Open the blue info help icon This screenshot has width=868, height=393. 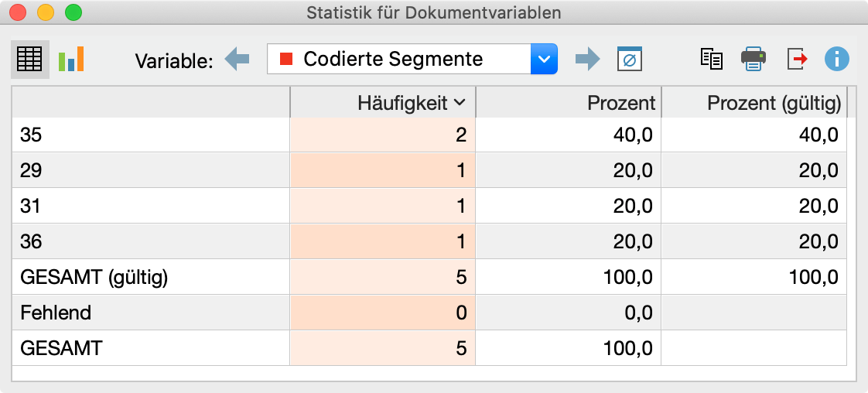(836, 59)
